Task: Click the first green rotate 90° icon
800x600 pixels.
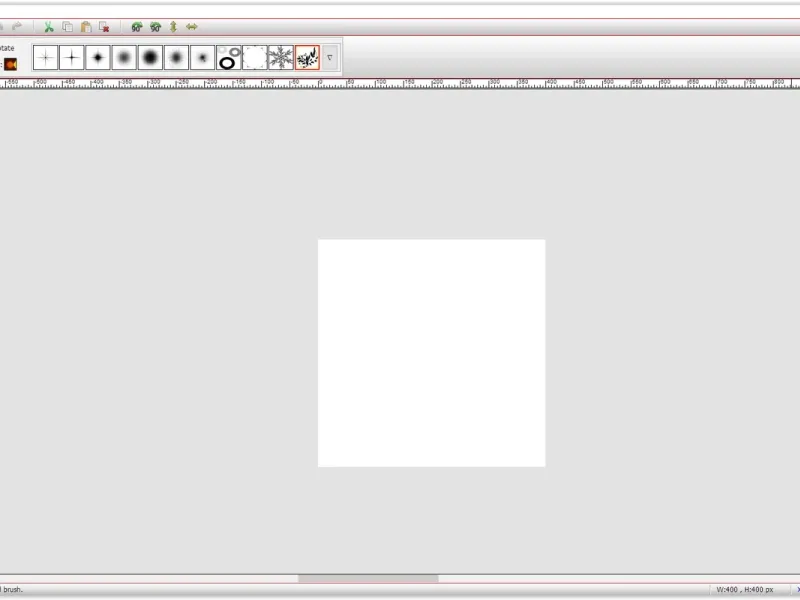Action: 137,27
